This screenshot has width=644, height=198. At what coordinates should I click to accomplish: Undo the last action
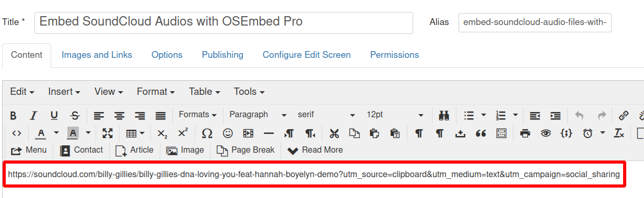(x=579, y=115)
